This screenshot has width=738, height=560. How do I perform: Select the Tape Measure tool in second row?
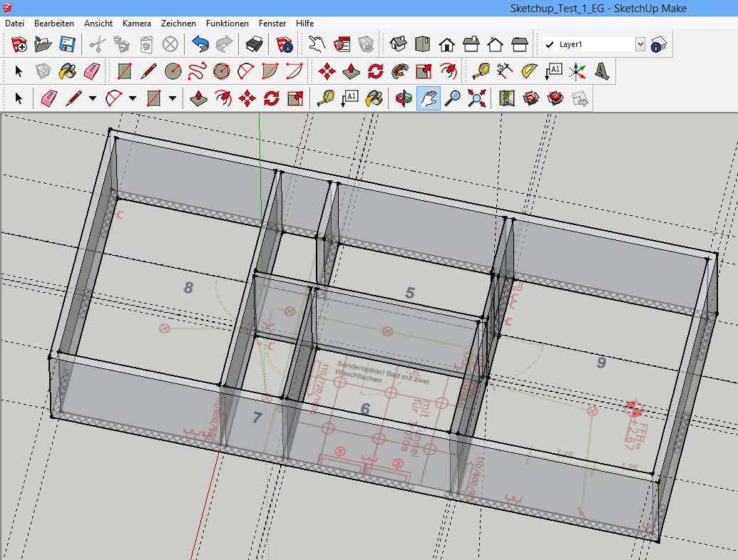click(x=481, y=71)
